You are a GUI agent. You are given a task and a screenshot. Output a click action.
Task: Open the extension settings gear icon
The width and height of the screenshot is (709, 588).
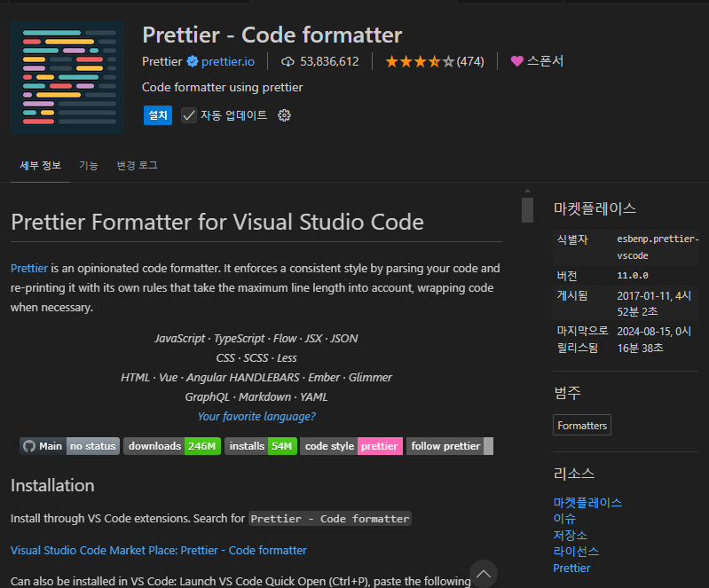[284, 115]
